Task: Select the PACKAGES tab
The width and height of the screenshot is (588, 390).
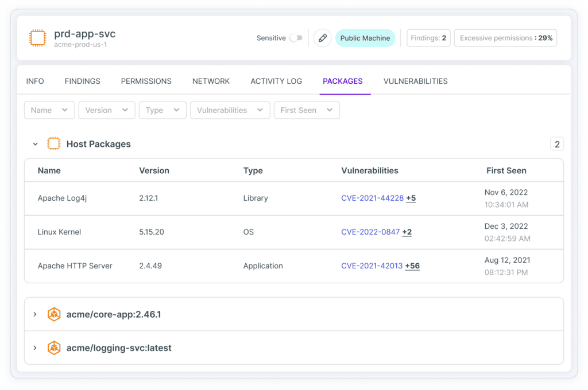Action: [x=343, y=81]
